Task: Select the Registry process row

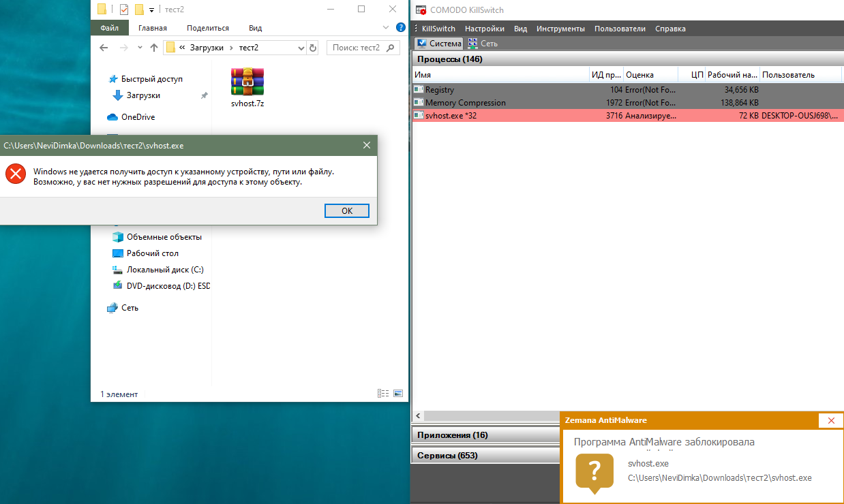Action: pos(628,89)
